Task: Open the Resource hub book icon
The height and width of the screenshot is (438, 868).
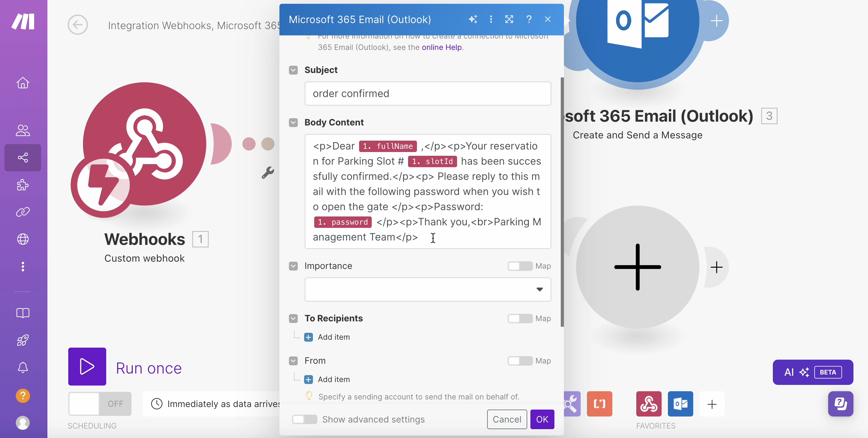Action: pyautogui.click(x=22, y=313)
